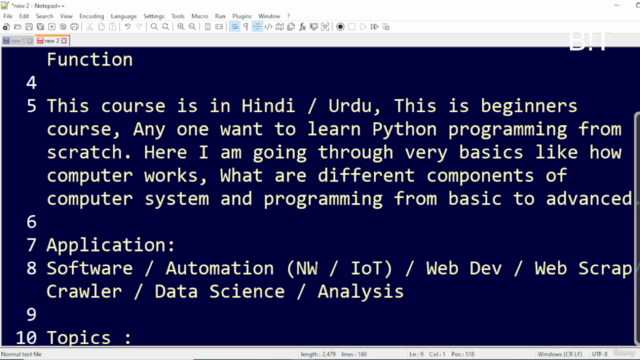Viewport: 640px width, 360px height.
Task: Click the Save recorded macro icon
Action: pyautogui.click(x=386, y=27)
